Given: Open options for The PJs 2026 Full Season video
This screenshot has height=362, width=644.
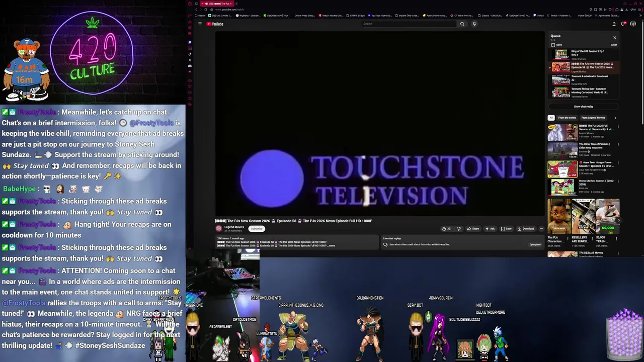Looking at the screenshot, I should 618,127.
